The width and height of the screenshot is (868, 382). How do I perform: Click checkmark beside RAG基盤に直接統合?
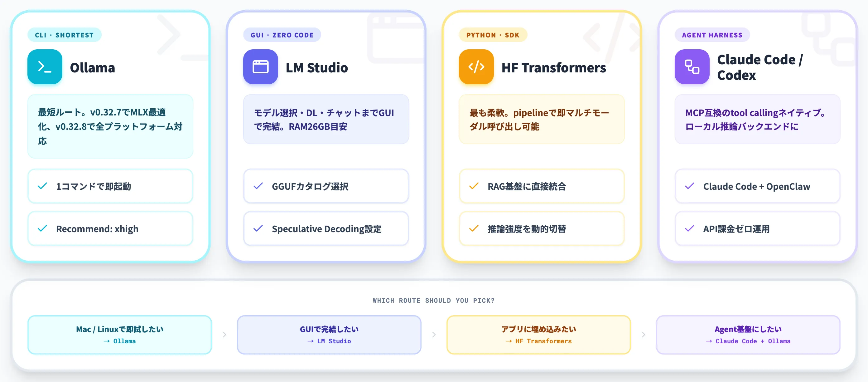coord(474,186)
